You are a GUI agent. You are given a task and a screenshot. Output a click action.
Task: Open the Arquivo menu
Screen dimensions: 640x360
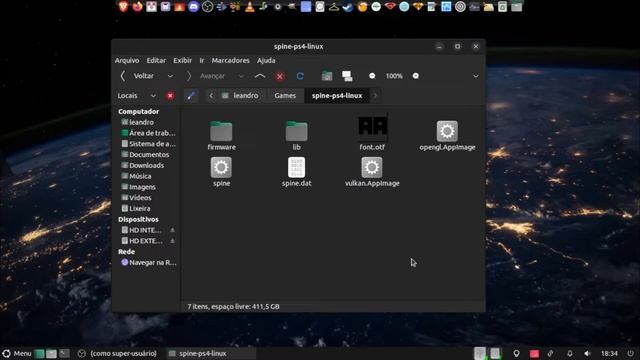[x=127, y=60]
